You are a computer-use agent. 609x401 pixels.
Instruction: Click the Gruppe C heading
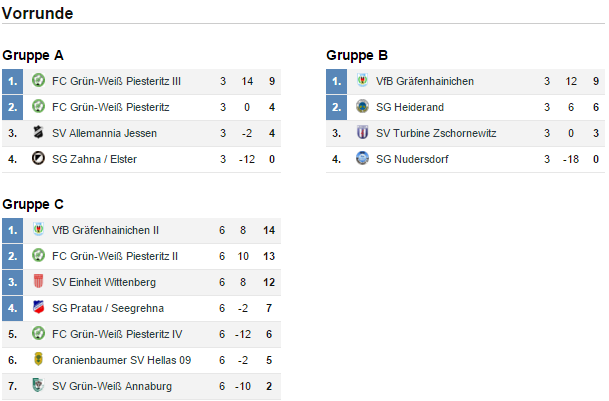pyautogui.click(x=33, y=204)
